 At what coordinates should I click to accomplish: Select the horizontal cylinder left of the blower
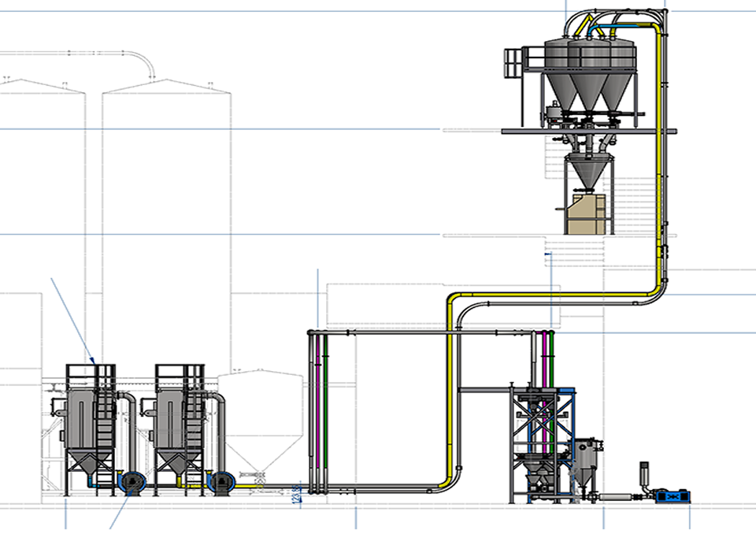coord(617,496)
